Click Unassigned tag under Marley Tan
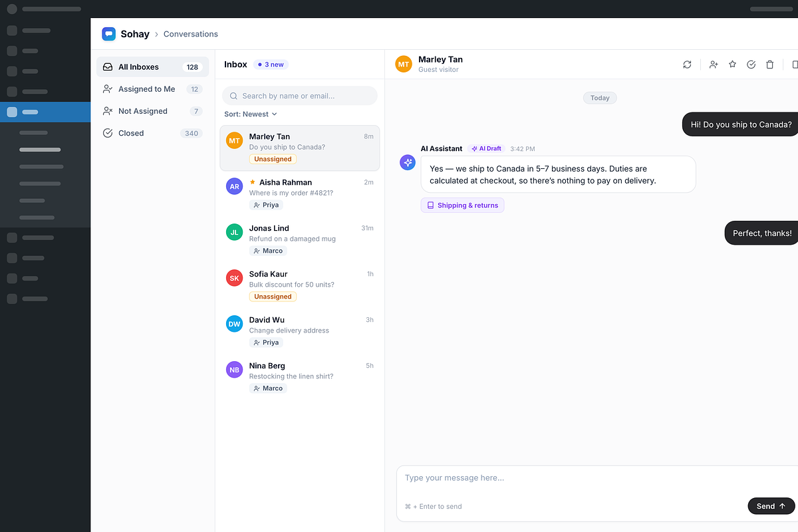 [x=273, y=159]
